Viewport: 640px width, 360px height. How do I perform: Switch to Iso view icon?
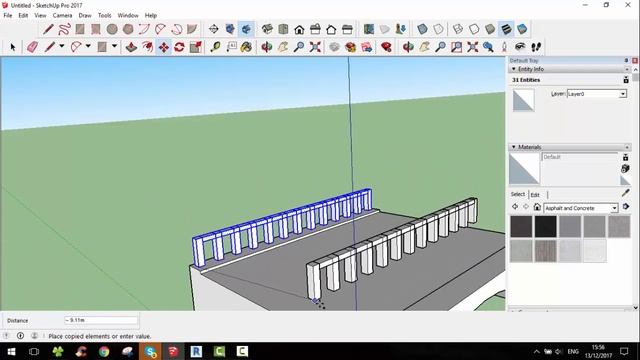(267, 29)
